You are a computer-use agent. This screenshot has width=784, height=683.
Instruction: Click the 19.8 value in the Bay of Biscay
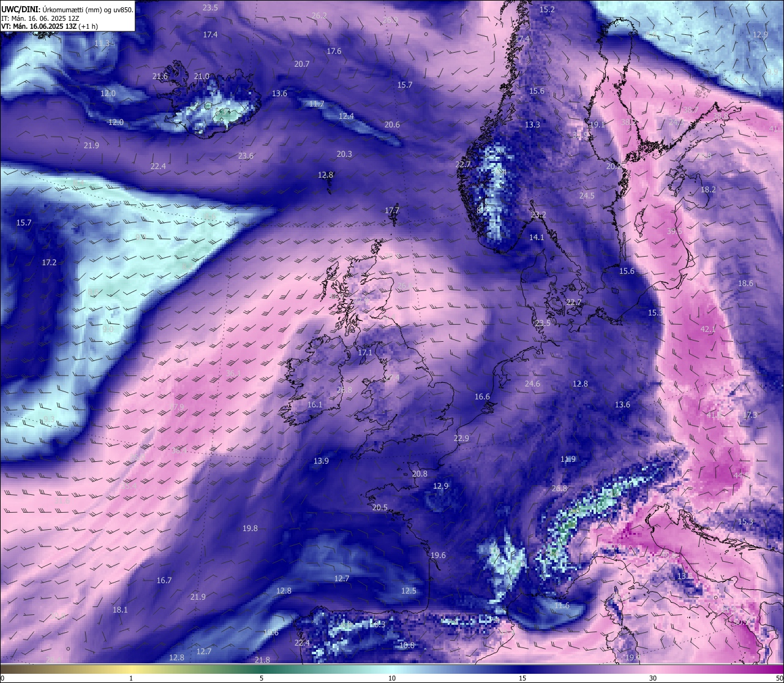pyautogui.click(x=250, y=529)
